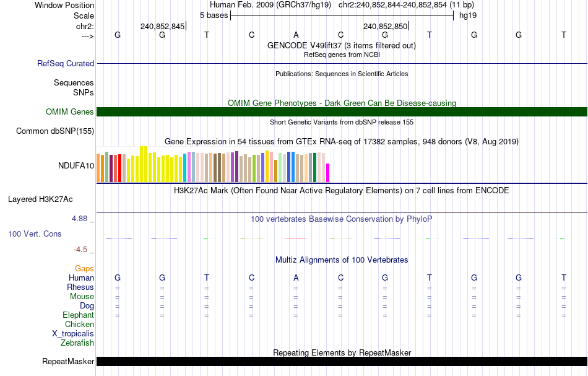This screenshot has width=588, height=376.
Task: Click 'RefSeq genes from NCBI' track title
Action: 342,55
